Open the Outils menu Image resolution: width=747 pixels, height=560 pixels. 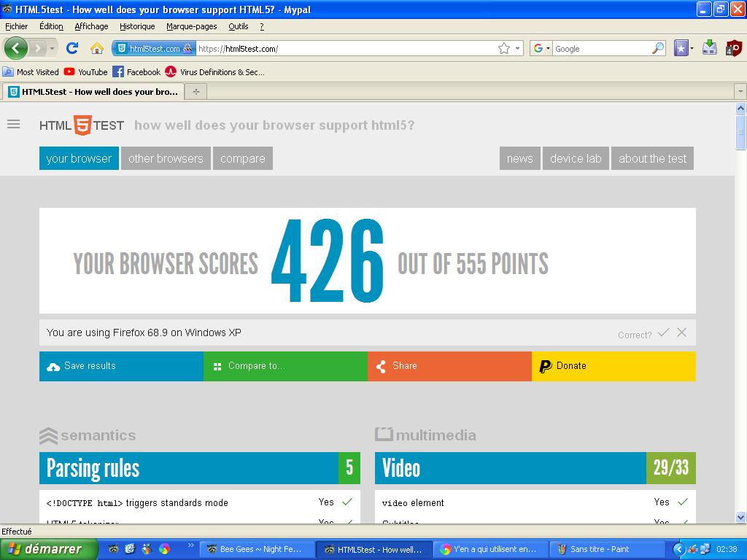(x=239, y=26)
